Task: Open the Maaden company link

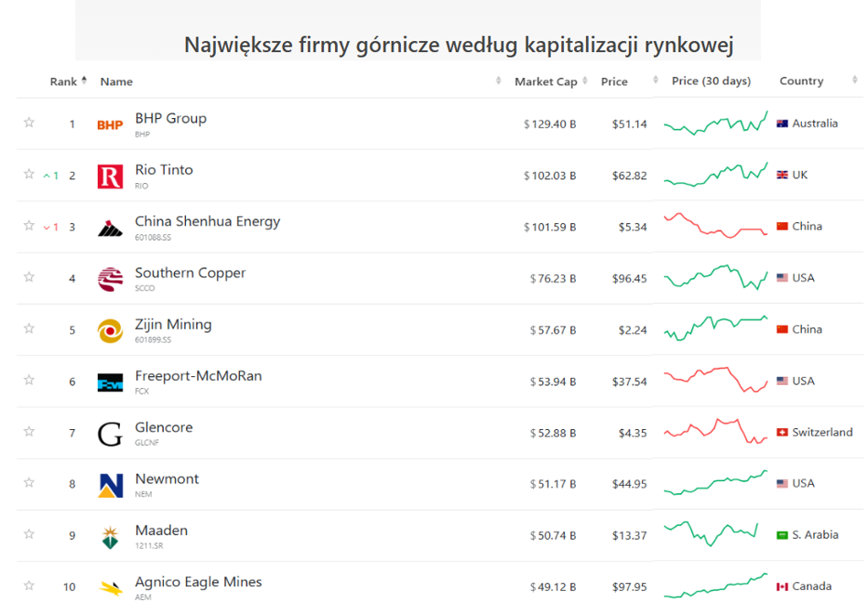Action: pyautogui.click(x=161, y=531)
